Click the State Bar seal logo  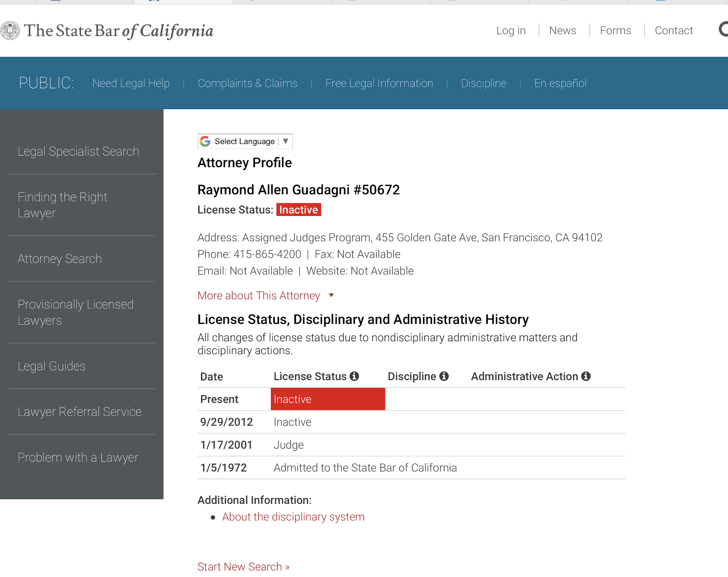(10, 31)
